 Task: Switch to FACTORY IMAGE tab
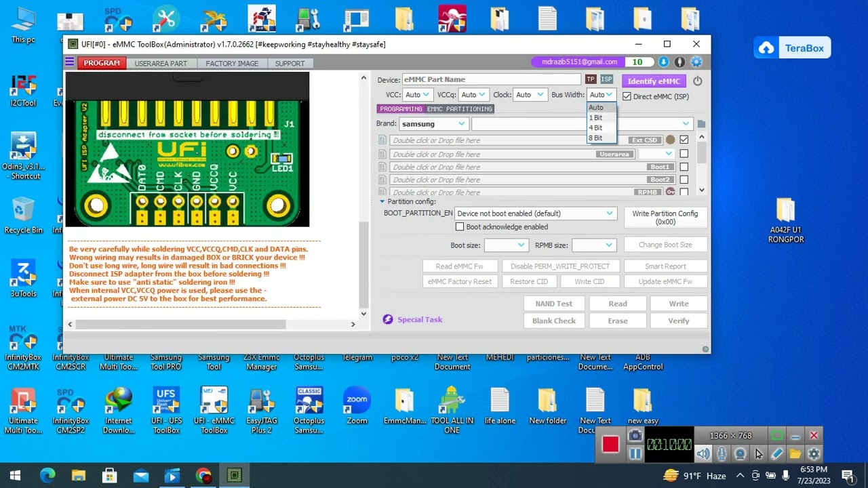[x=232, y=63]
